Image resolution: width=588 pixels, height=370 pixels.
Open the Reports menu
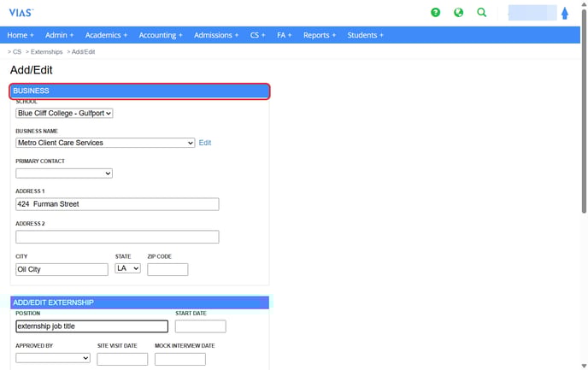point(319,35)
